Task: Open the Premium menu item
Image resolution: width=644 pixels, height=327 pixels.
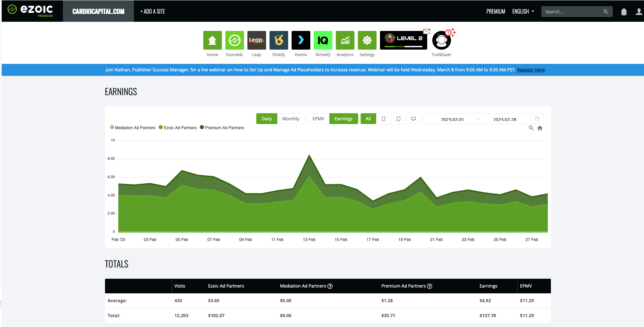Action: coord(496,12)
